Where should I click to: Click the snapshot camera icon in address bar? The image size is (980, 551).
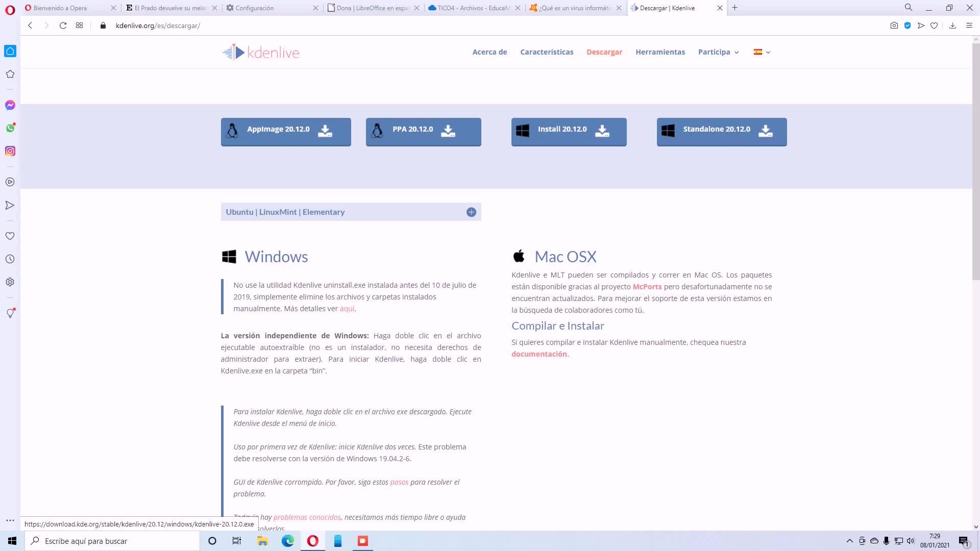point(894,26)
